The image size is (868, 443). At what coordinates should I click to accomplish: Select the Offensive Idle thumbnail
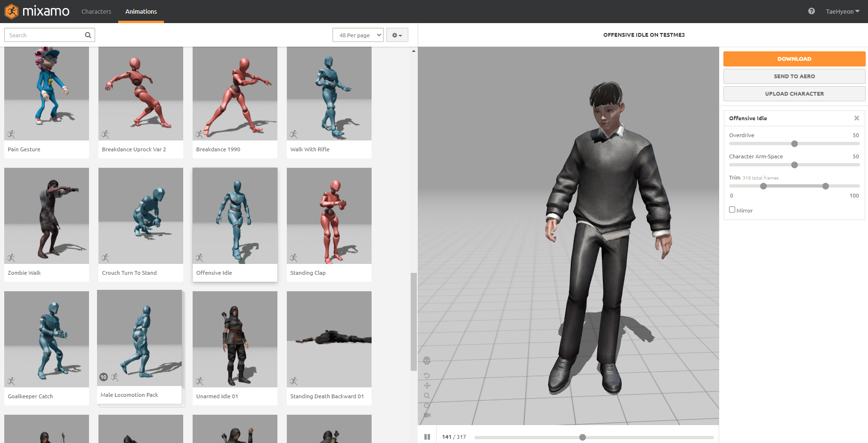pyautogui.click(x=235, y=216)
